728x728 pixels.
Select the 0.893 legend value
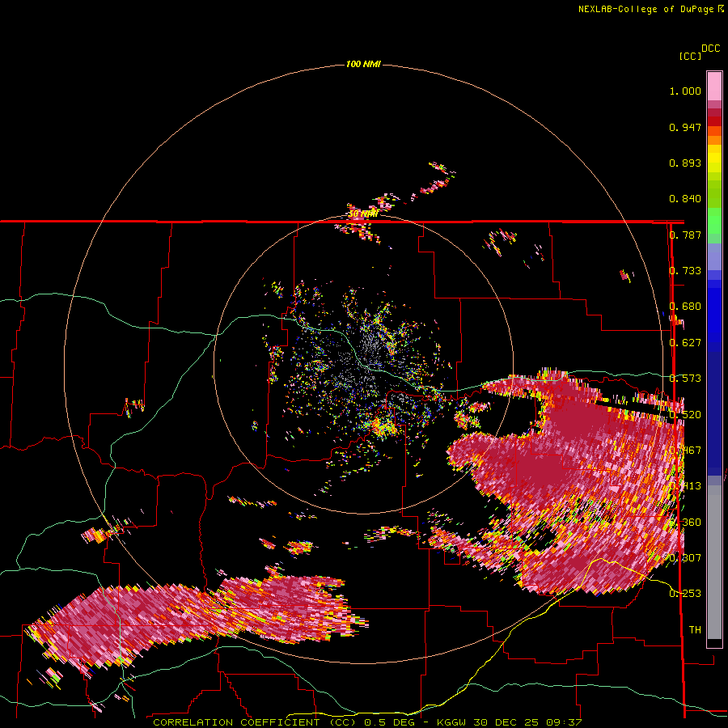click(x=685, y=163)
